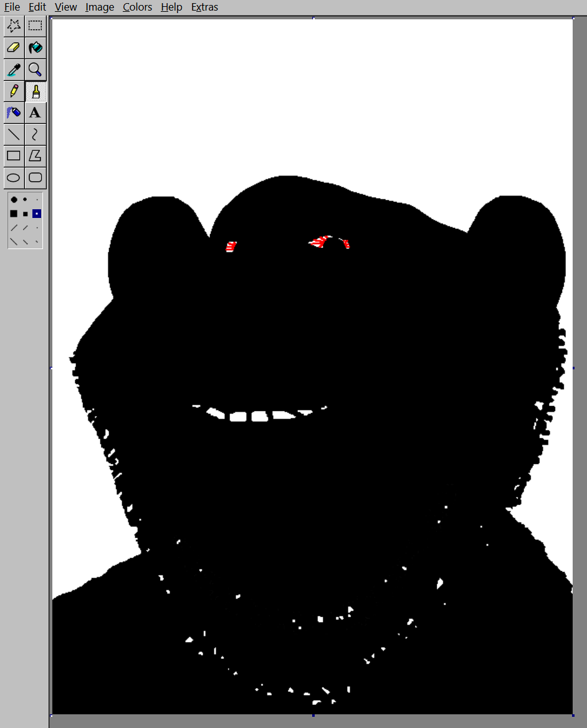The height and width of the screenshot is (728, 587).
Task: Expand the Colors menu
Action: [137, 7]
